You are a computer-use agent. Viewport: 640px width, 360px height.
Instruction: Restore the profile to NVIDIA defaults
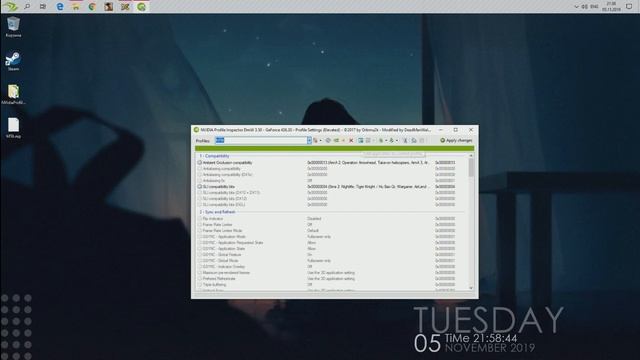point(336,140)
